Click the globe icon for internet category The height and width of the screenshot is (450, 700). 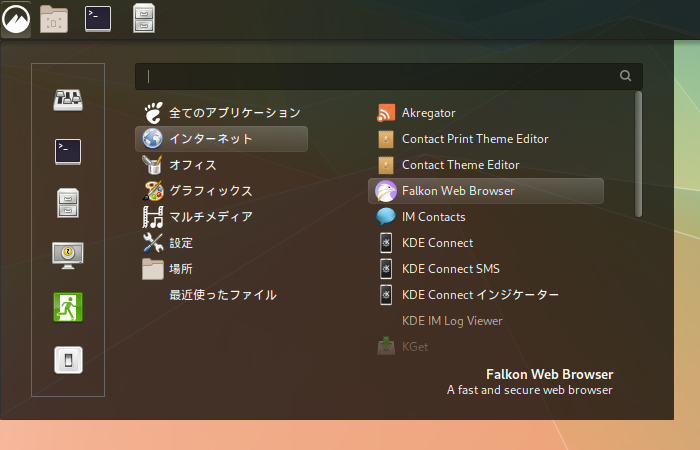(x=153, y=139)
